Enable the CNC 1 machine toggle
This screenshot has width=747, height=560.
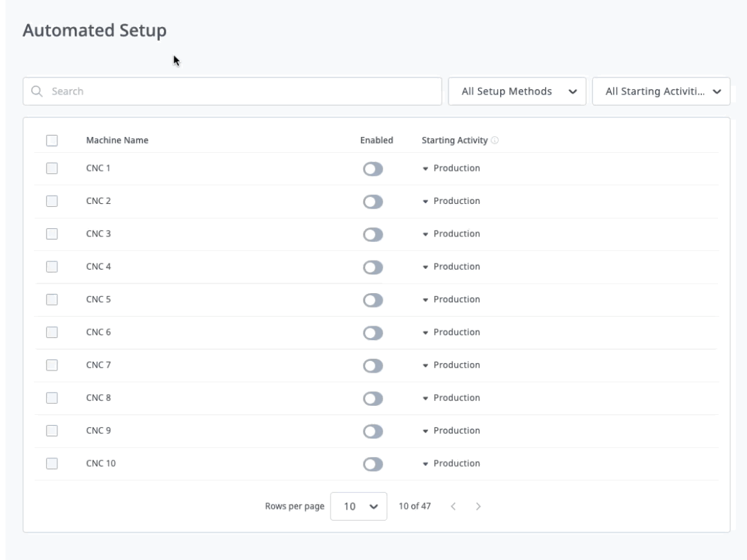pos(372,167)
